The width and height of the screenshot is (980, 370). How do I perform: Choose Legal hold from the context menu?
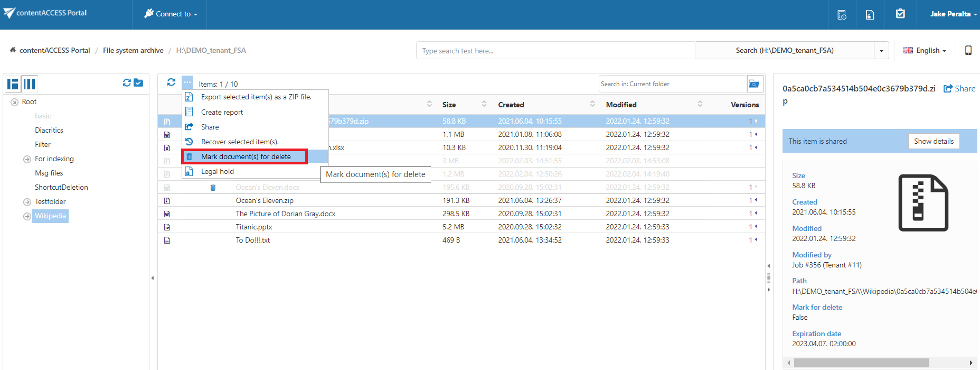pos(217,171)
